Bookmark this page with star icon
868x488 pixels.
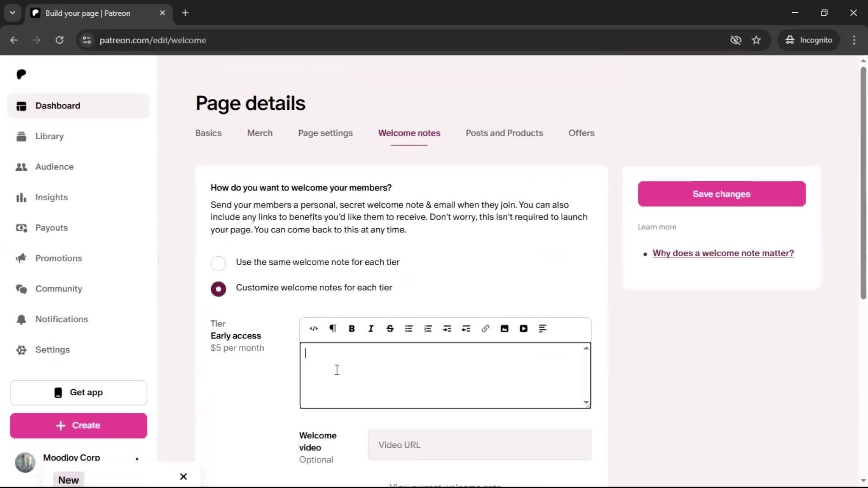pos(756,40)
